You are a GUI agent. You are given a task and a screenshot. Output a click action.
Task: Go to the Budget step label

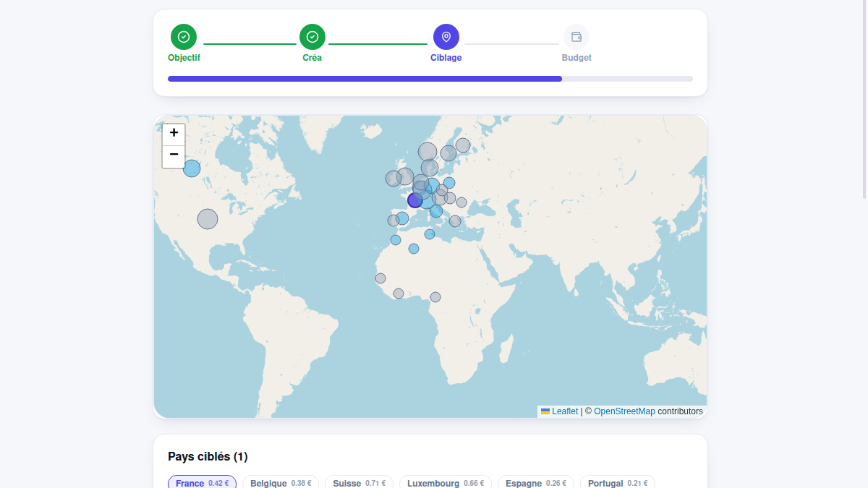576,58
